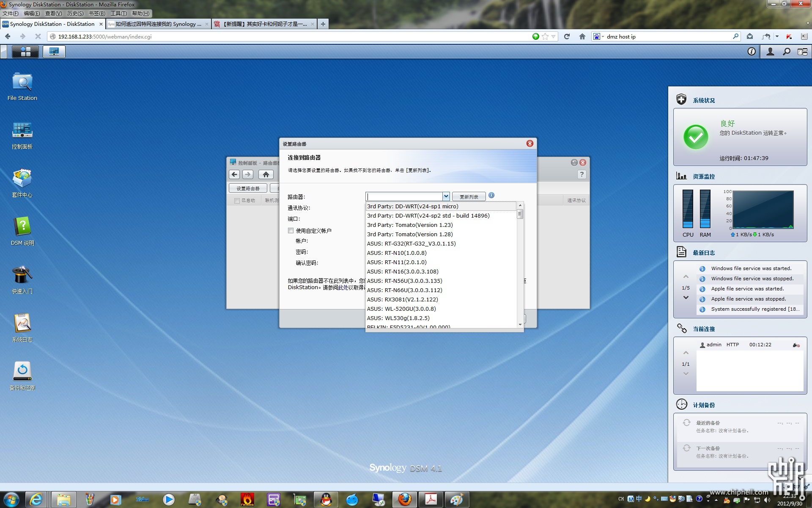Screen dimensions: 812x508
Task: Close the 设置路由器 dialog
Action: pyautogui.click(x=529, y=144)
